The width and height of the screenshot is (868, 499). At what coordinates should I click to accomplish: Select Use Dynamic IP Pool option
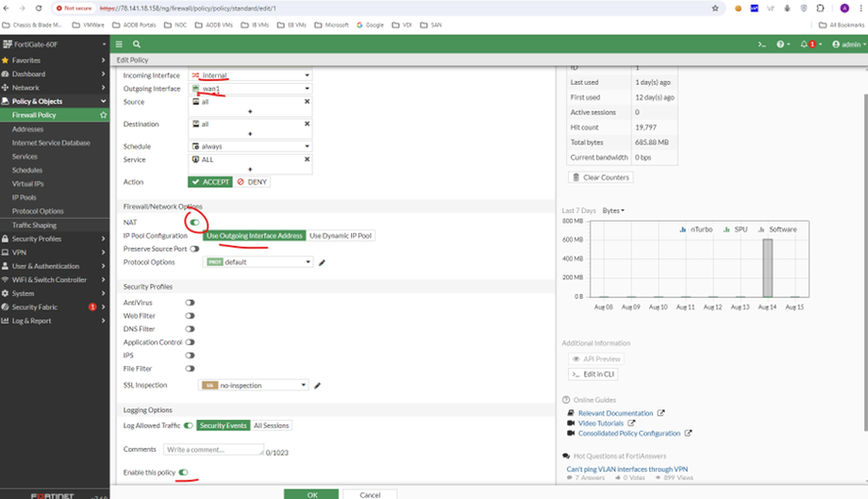point(341,236)
